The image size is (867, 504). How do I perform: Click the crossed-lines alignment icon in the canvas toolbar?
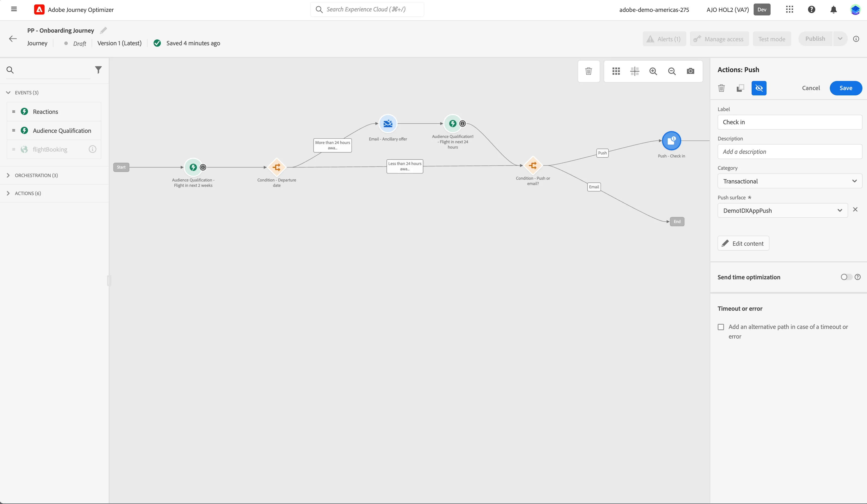pyautogui.click(x=635, y=71)
